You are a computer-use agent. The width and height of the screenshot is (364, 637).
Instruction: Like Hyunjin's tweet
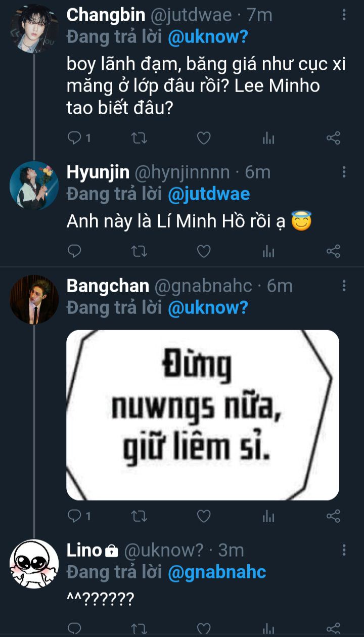point(203,251)
